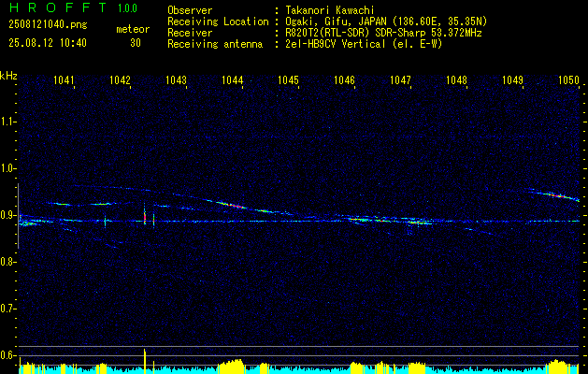
Task: Click the Receiving Location Ogaki, Gifu, JAPAN
Action: [x=386, y=22]
